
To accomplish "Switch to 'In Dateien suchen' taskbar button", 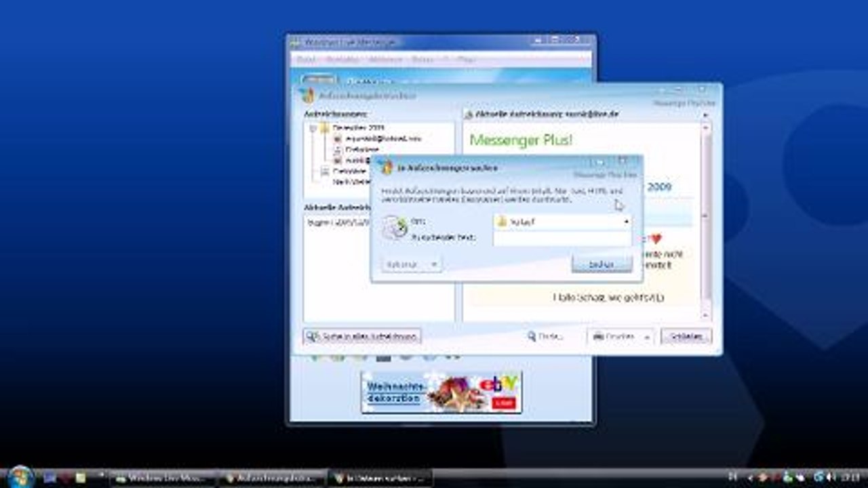I will (381, 479).
